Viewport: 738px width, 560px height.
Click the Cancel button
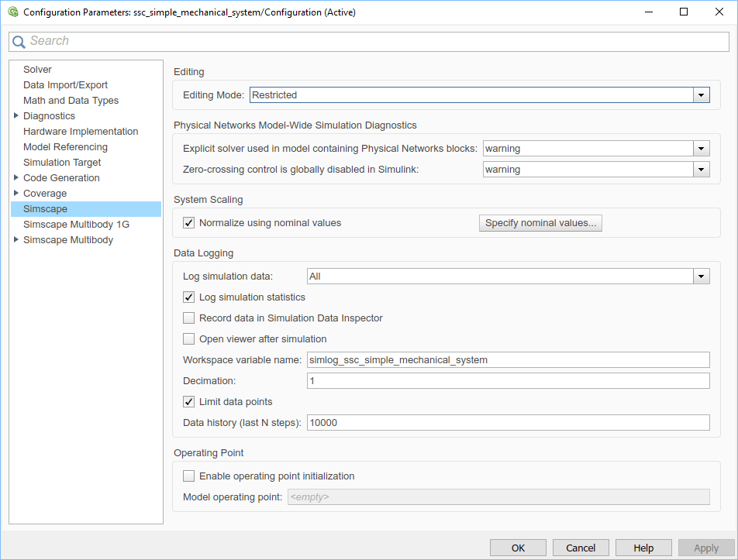coord(581,548)
